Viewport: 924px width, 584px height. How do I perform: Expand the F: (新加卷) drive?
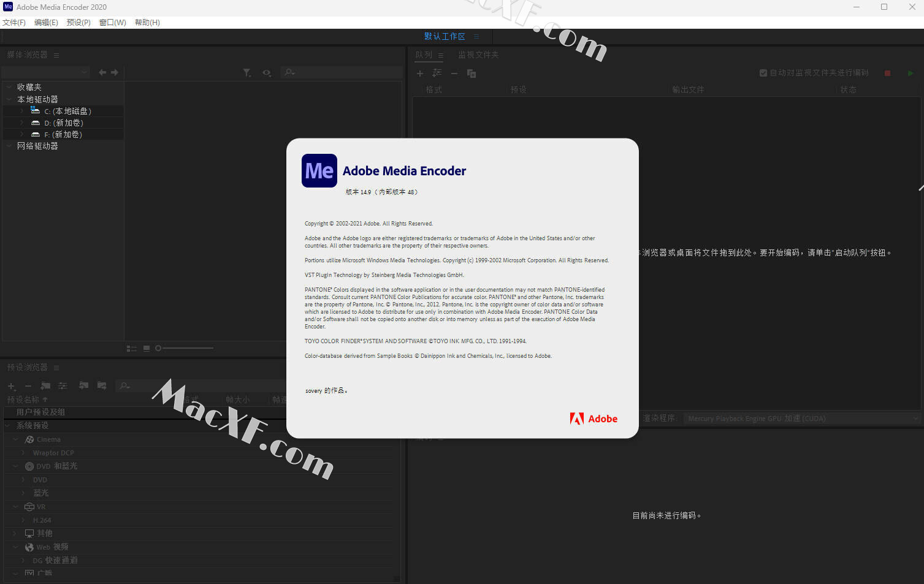pyautogui.click(x=21, y=134)
